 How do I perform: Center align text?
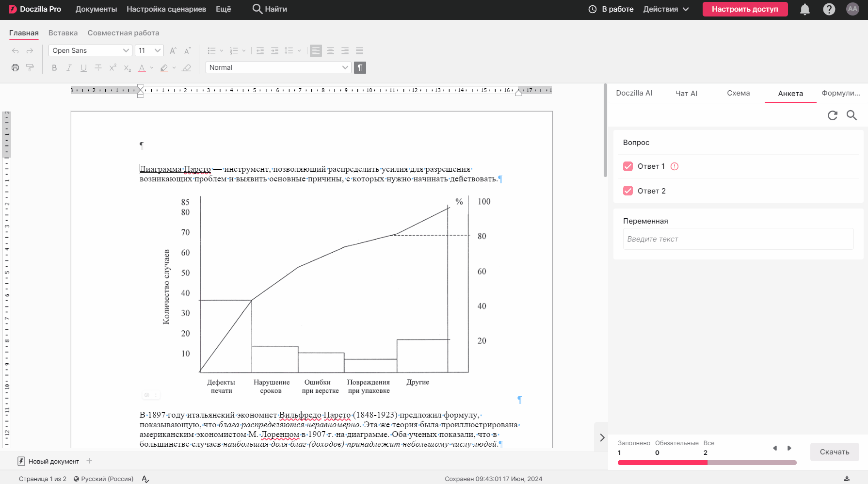tap(330, 50)
